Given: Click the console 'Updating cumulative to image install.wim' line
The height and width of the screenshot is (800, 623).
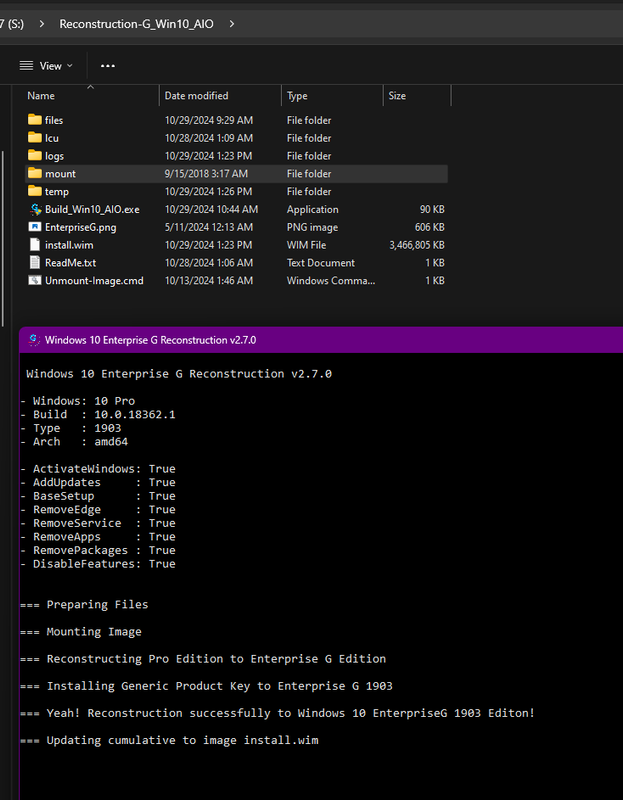Looking at the screenshot, I should [169, 740].
